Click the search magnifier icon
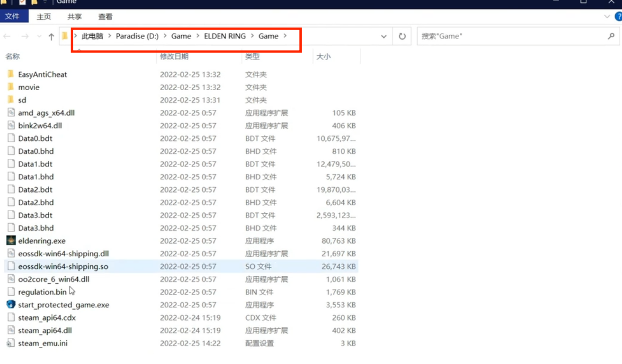622x364 pixels. tap(611, 36)
